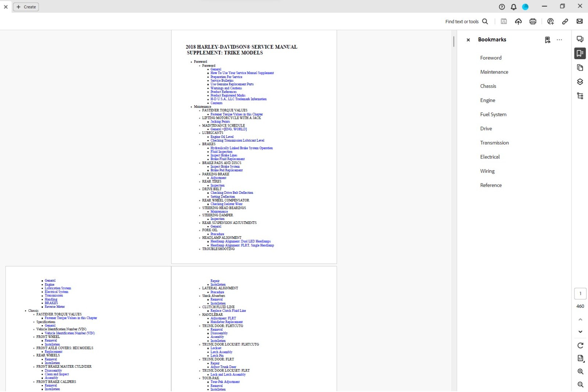Screen dimensions: 588x392
Task: Click the current page number box
Action: (x=580, y=293)
